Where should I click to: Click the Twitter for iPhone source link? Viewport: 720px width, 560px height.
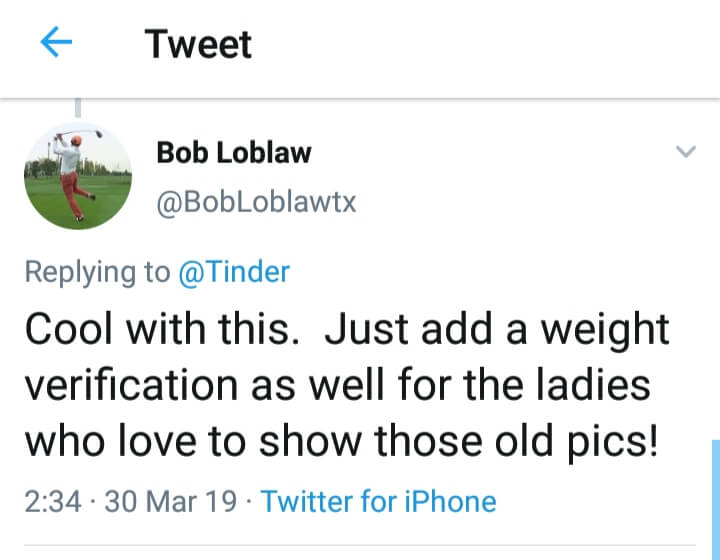(x=378, y=500)
